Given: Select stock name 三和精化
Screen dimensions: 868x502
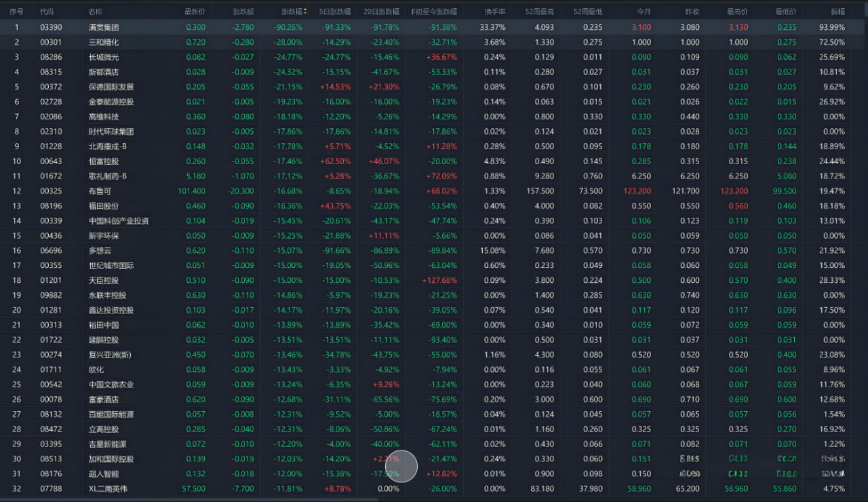Looking at the screenshot, I should [104, 42].
